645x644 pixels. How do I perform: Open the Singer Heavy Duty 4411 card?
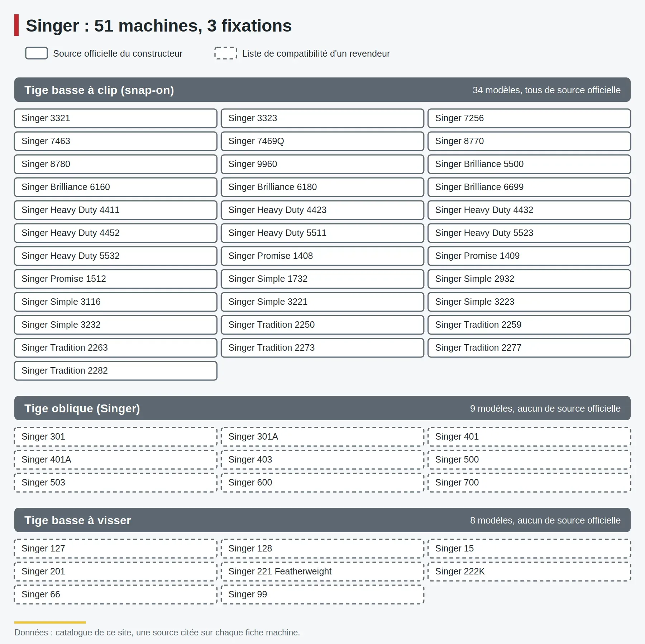click(x=116, y=210)
